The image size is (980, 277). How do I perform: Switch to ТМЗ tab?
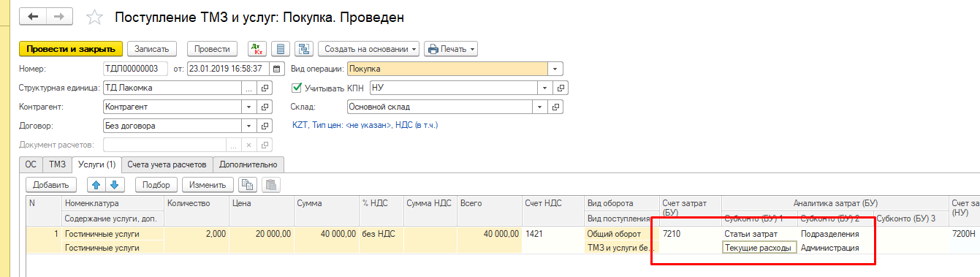tap(57, 164)
